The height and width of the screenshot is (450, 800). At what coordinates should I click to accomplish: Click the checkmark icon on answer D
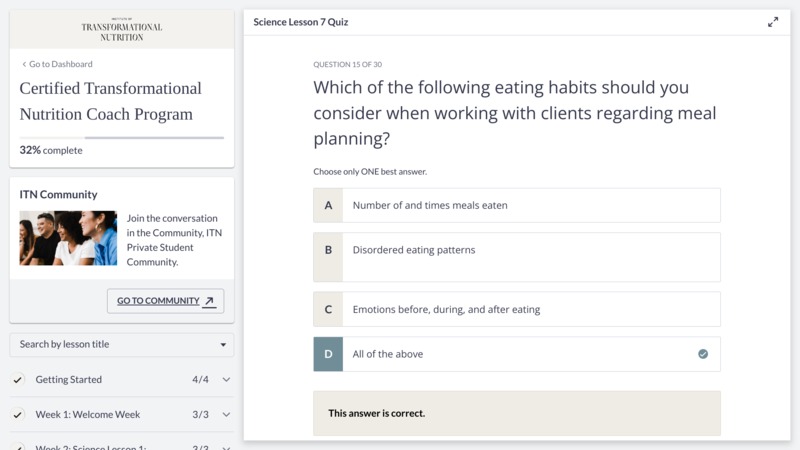(703, 354)
